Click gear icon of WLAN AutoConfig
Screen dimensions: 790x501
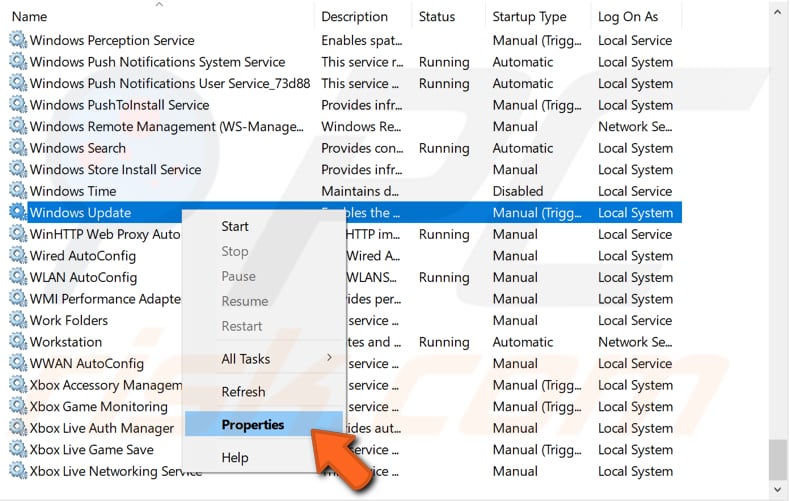[18, 277]
